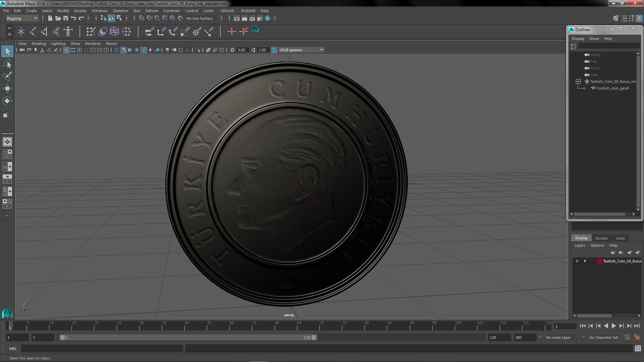Click the play forwards button
This screenshot has height=362, width=644.
pos(613,326)
